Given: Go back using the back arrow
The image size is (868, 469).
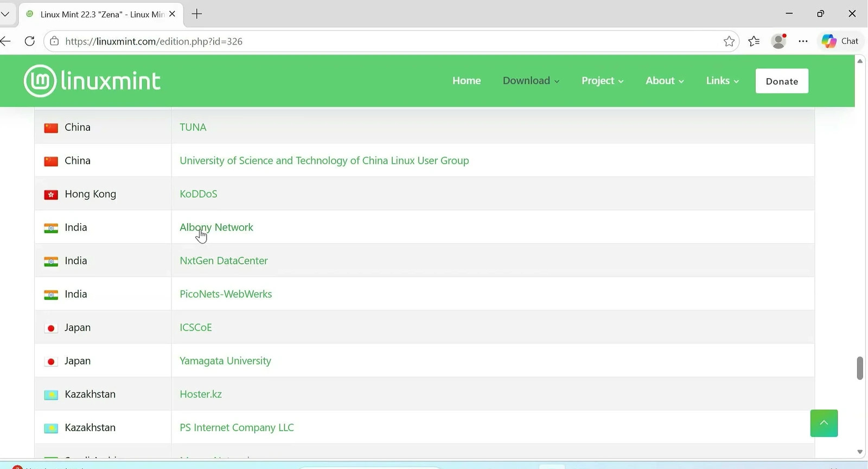Looking at the screenshot, I should click(5, 41).
